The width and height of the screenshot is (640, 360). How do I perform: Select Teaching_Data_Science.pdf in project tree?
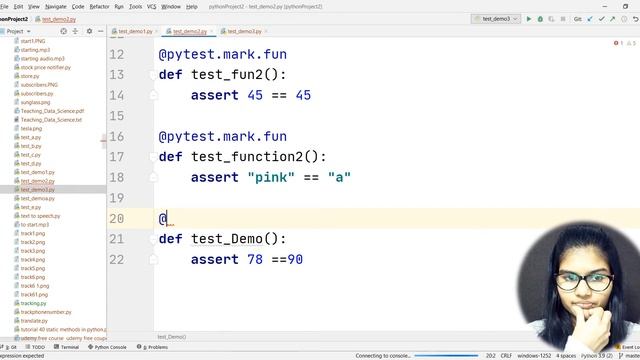(x=52, y=111)
